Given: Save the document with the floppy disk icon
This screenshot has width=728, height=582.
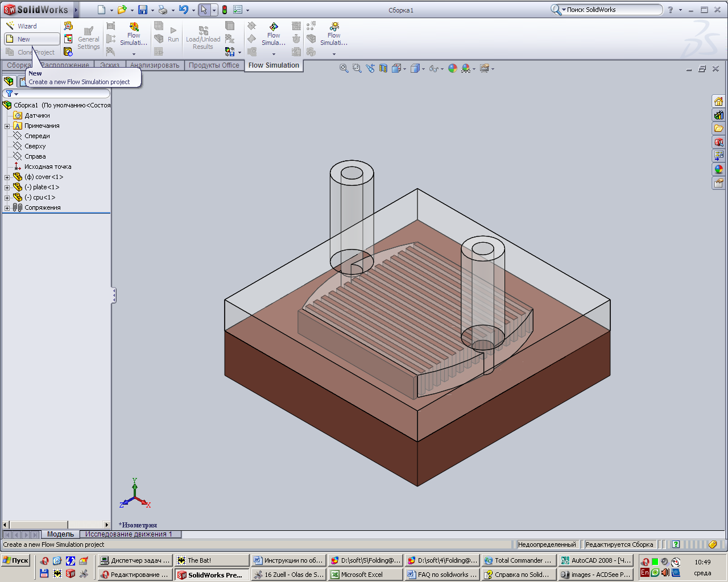Looking at the screenshot, I should point(143,10).
